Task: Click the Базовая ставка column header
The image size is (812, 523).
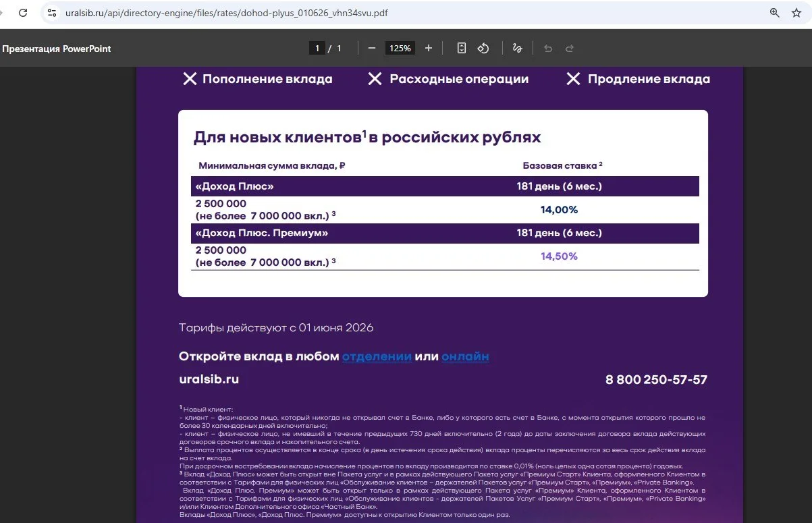Action: pyautogui.click(x=562, y=165)
